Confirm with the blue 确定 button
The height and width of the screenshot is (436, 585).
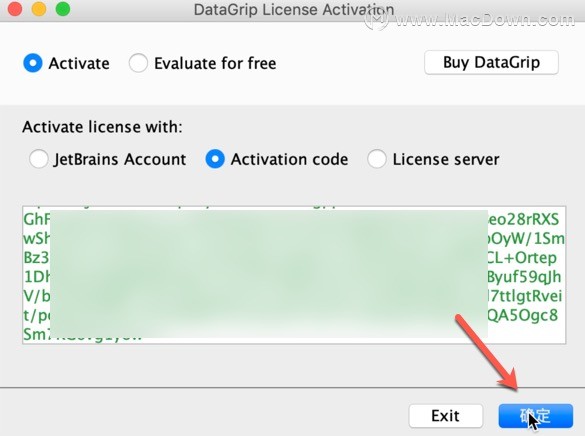pos(535,415)
